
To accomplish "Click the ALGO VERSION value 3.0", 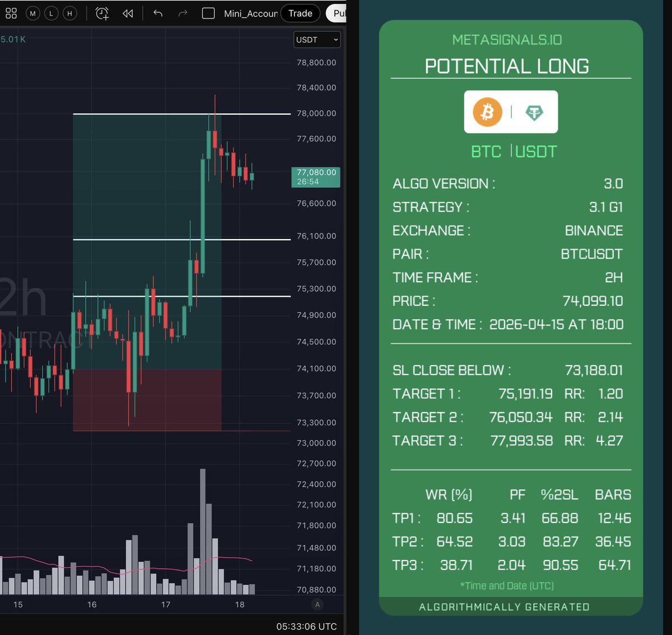I will [x=613, y=184].
